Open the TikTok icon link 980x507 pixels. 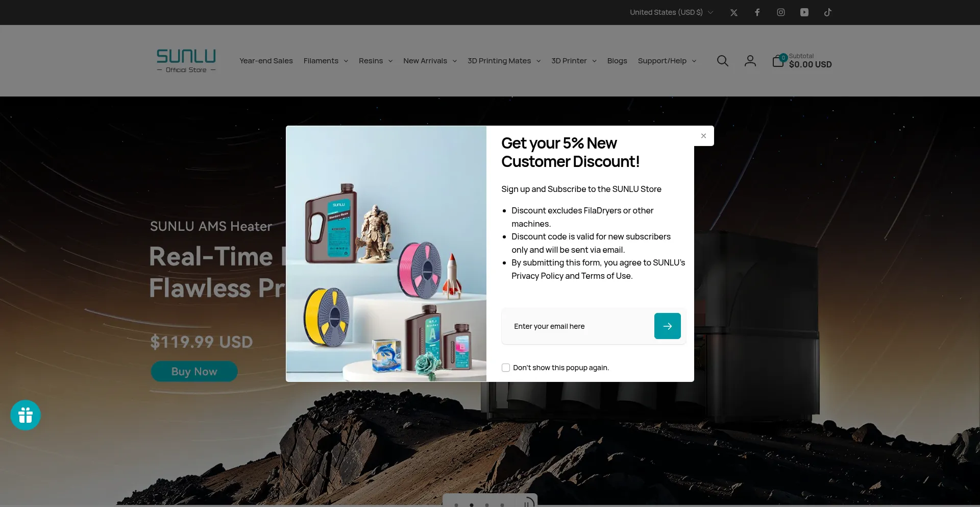827,12
